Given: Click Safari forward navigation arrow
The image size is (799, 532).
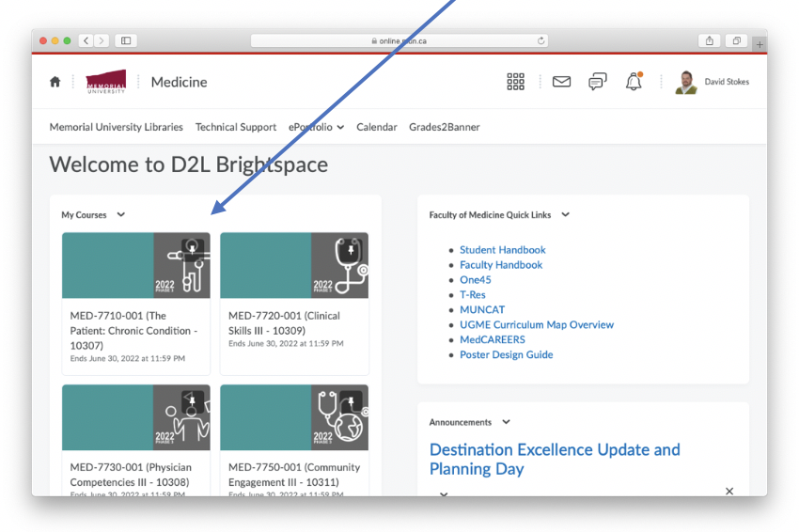Looking at the screenshot, I should tap(102, 40).
